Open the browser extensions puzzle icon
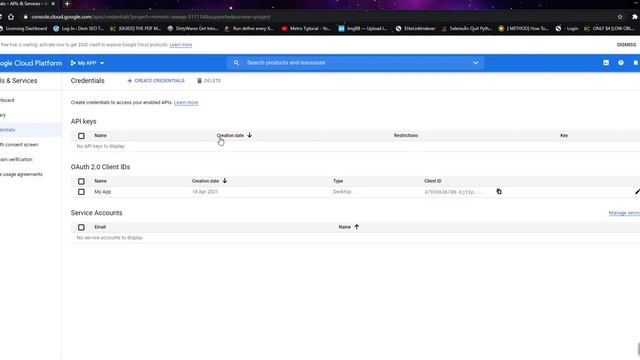This screenshot has width=640, height=360. [635, 17]
